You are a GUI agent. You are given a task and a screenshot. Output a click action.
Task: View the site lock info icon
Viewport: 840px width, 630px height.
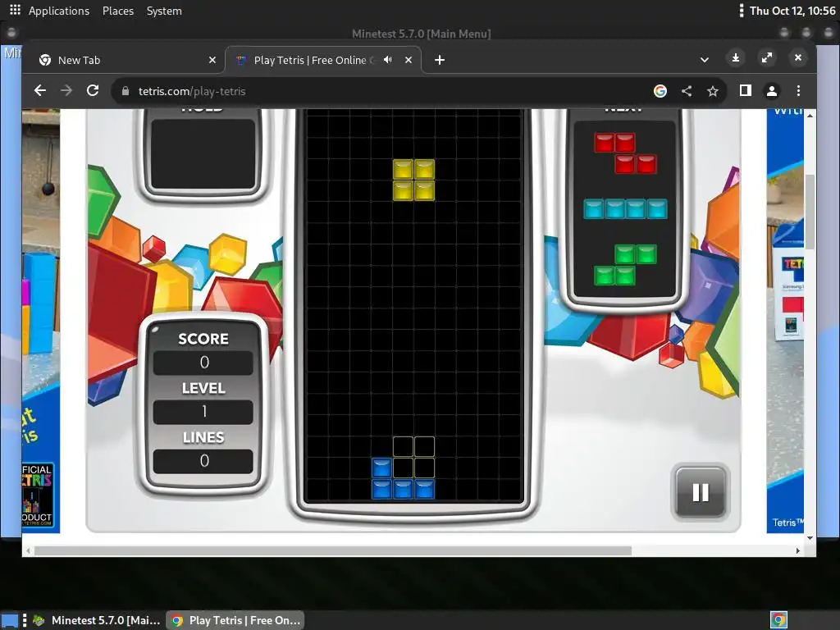click(x=126, y=91)
